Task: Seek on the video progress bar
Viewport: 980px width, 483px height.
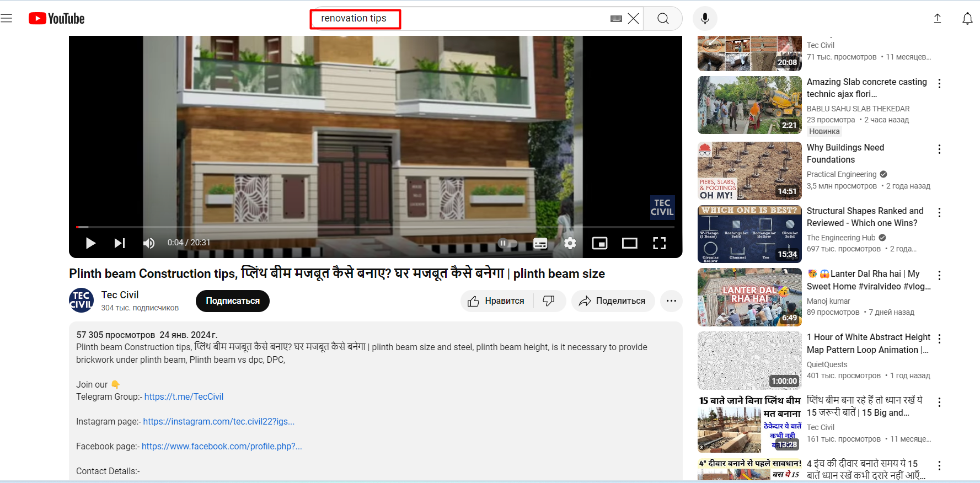Action: [x=375, y=227]
